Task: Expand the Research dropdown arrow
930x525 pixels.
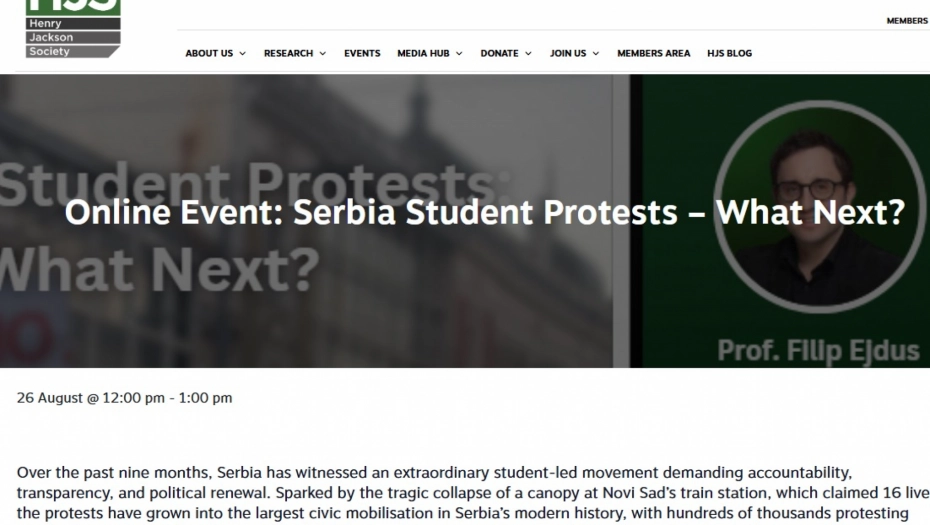Action: pos(323,54)
